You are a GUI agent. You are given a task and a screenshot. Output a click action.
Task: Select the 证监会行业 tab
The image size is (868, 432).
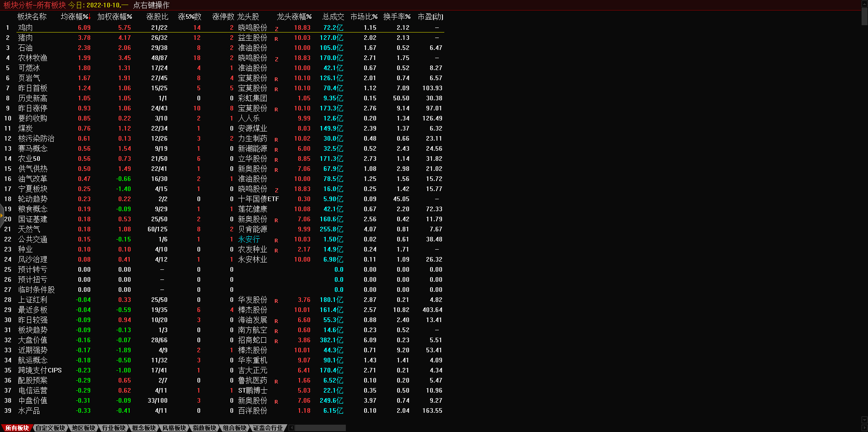point(268,428)
